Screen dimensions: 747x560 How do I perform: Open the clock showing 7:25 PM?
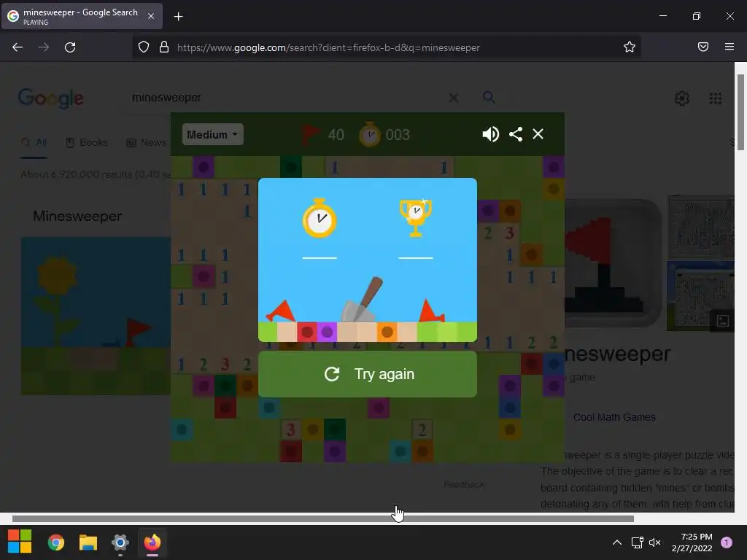[x=692, y=542]
